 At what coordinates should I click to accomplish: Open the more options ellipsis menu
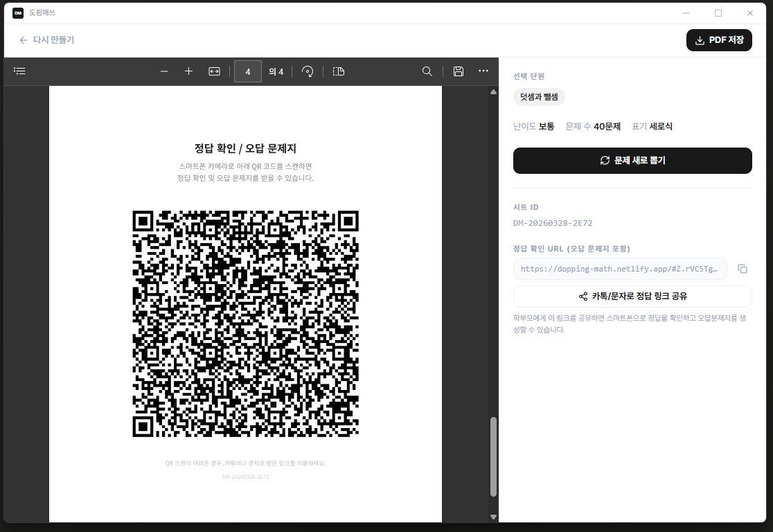pos(483,71)
